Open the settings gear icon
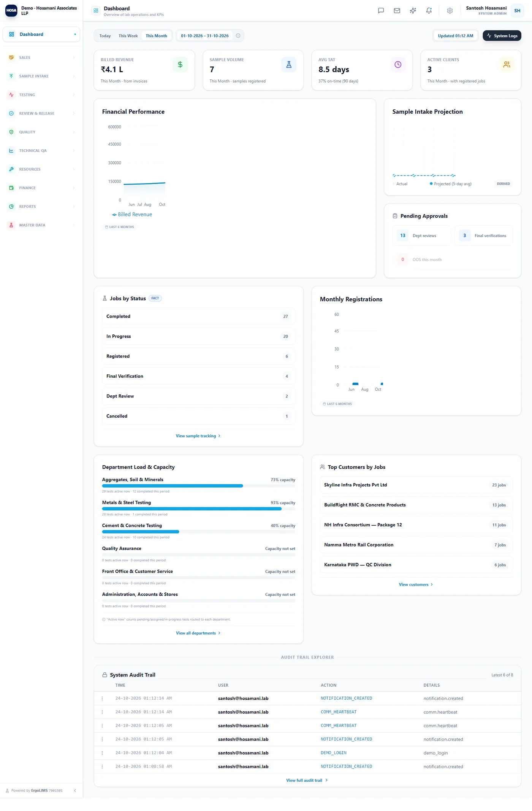The width and height of the screenshot is (532, 811). point(450,11)
